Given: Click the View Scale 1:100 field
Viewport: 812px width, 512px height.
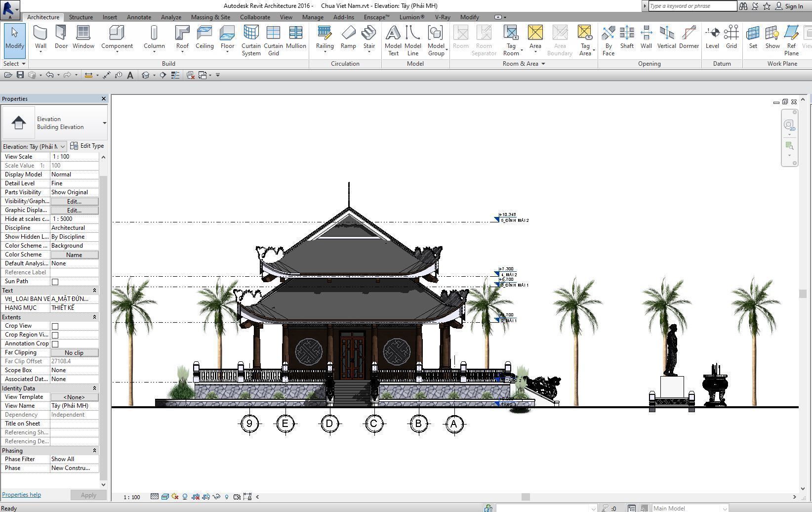Looking at the screenshot, I should [74, 157].
